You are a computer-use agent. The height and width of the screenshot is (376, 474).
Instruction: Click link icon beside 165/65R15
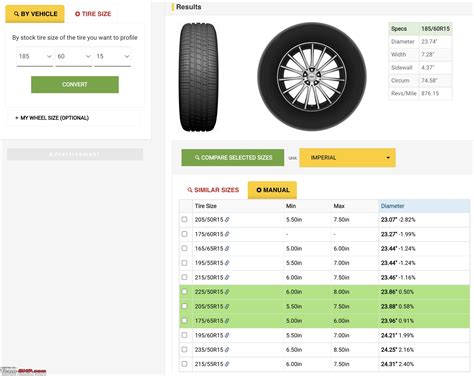coord(227,248)
